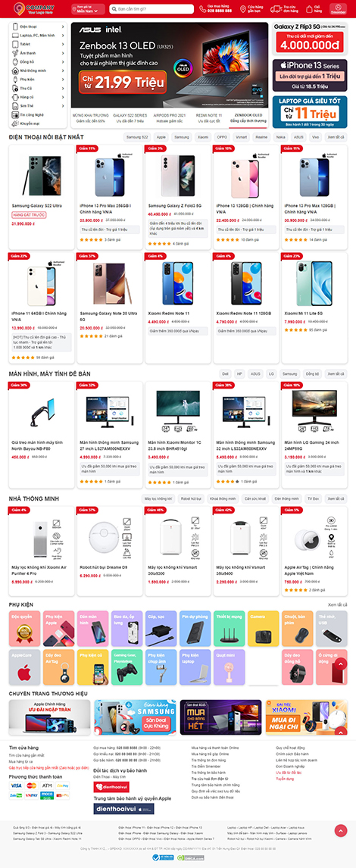Click the Smember account icon
Screen dimensions: 356x868
click(337, 8)
